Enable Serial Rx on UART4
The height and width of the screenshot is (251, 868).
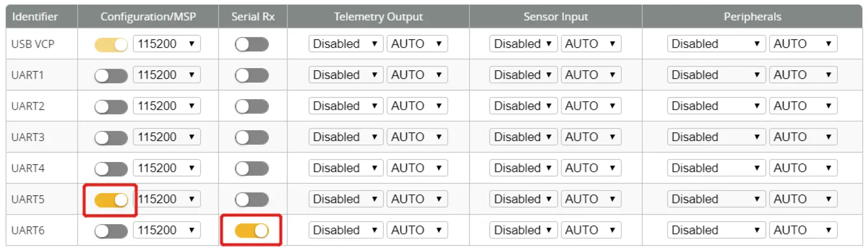click(x=252, y=169)
